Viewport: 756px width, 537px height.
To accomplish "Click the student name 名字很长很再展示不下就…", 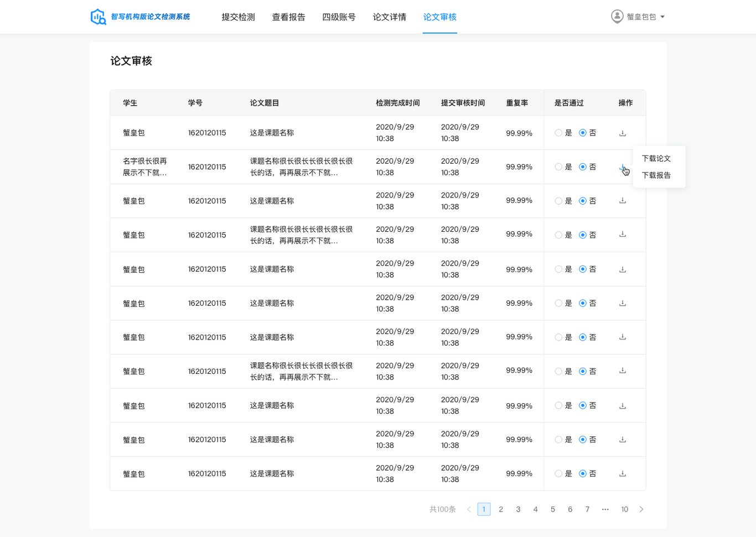I will 145,167.
